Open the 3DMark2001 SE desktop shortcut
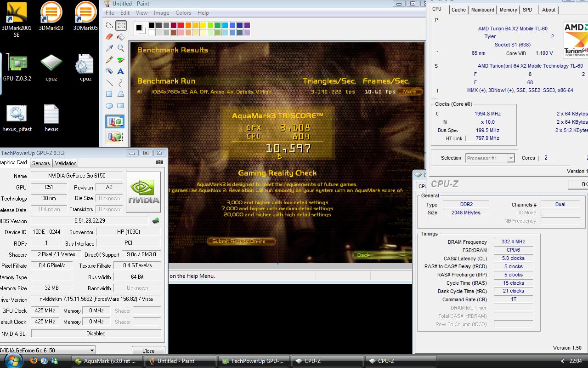588x368 pixels. point(17,19)
